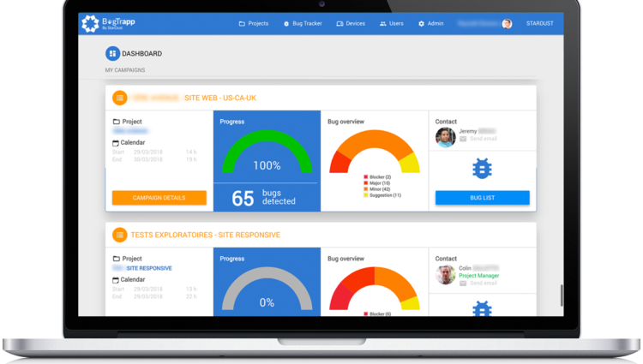Screen dimensions: 643x364
Task: Click the Projects folder icon in navbar
Action: point(242,24)
